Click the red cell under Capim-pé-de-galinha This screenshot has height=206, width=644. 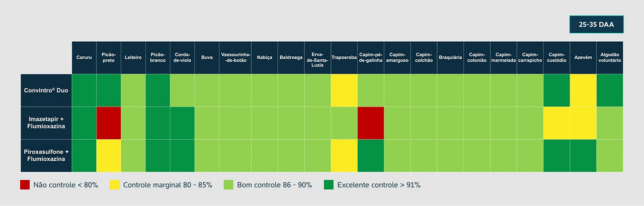point(371,123)
